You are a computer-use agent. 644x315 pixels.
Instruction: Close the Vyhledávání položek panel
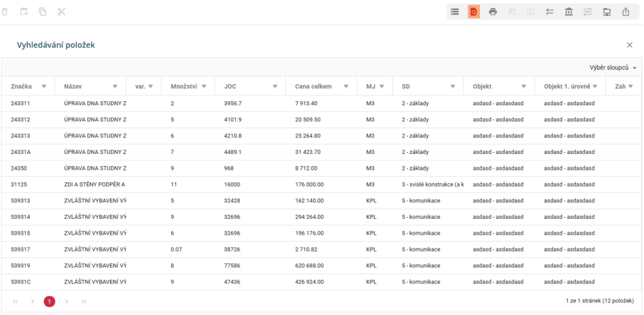630,45
